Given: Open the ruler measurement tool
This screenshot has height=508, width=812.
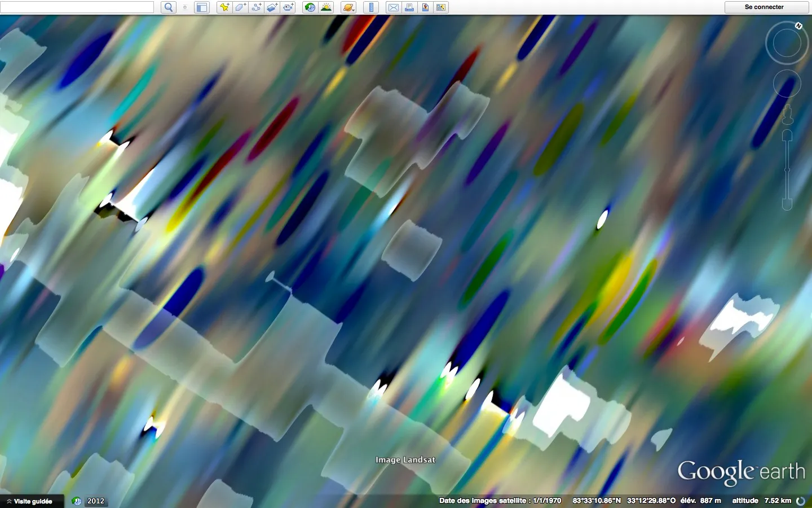Looking at the screenshot, I should (370, 7).
